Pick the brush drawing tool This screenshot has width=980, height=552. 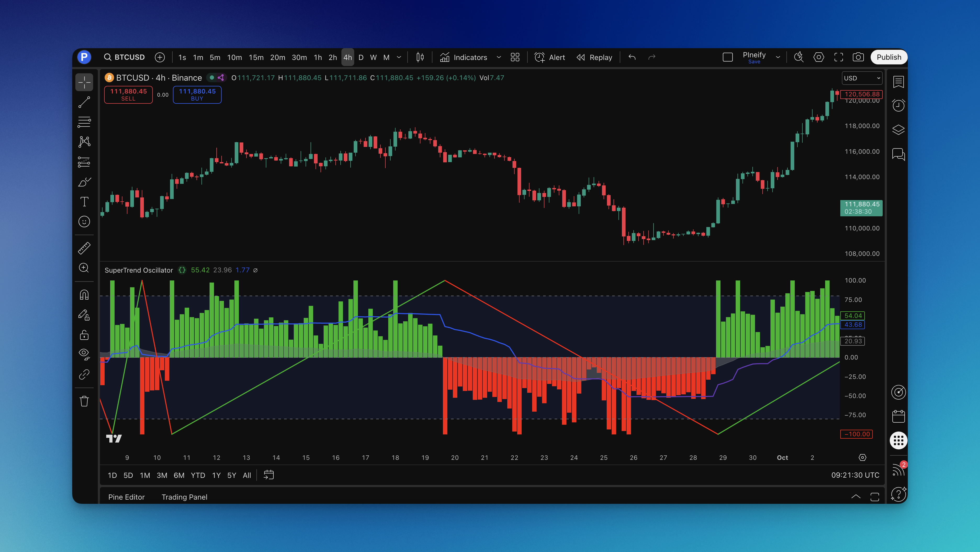coord(84,182)
